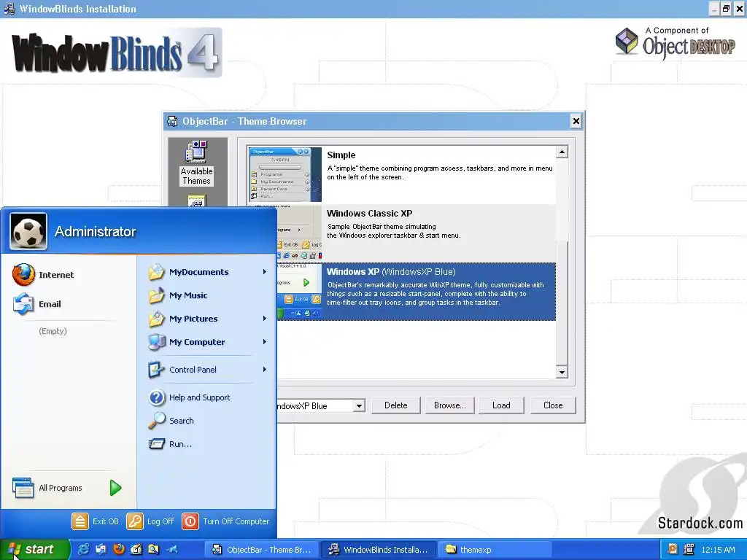Image resolution: width=747 pixels, height=560 pixels.
Task: Click the Search magnifier entry
Action: 171,421
